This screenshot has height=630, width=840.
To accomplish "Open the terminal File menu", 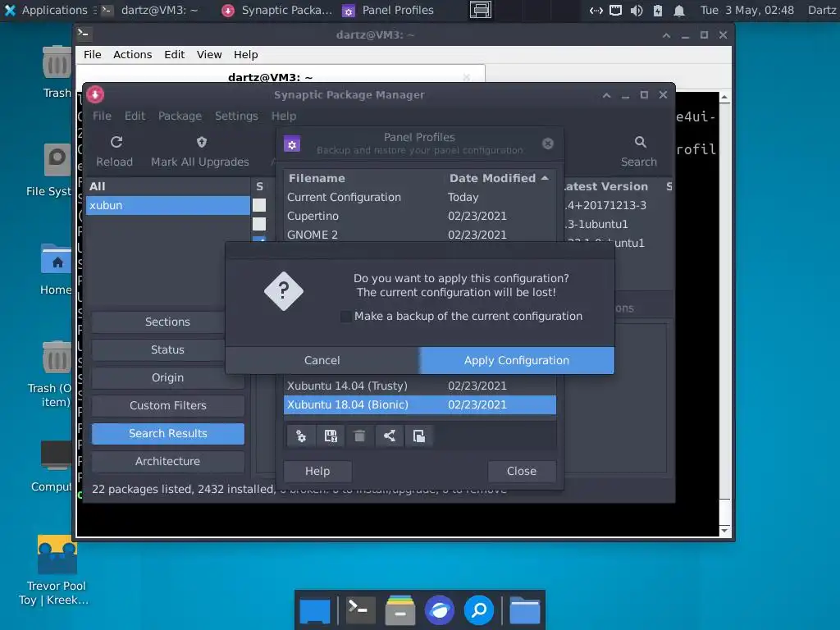I will [x=92, y=55].
